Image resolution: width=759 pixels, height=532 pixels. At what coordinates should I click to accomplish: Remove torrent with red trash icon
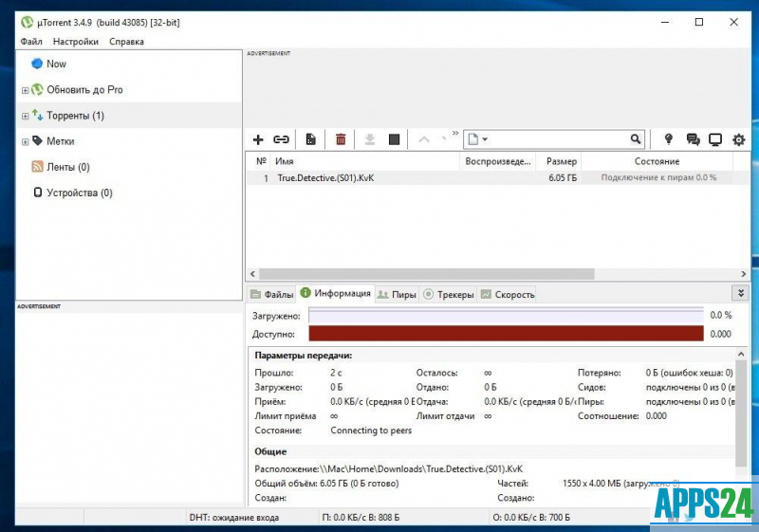pos(341,139)
